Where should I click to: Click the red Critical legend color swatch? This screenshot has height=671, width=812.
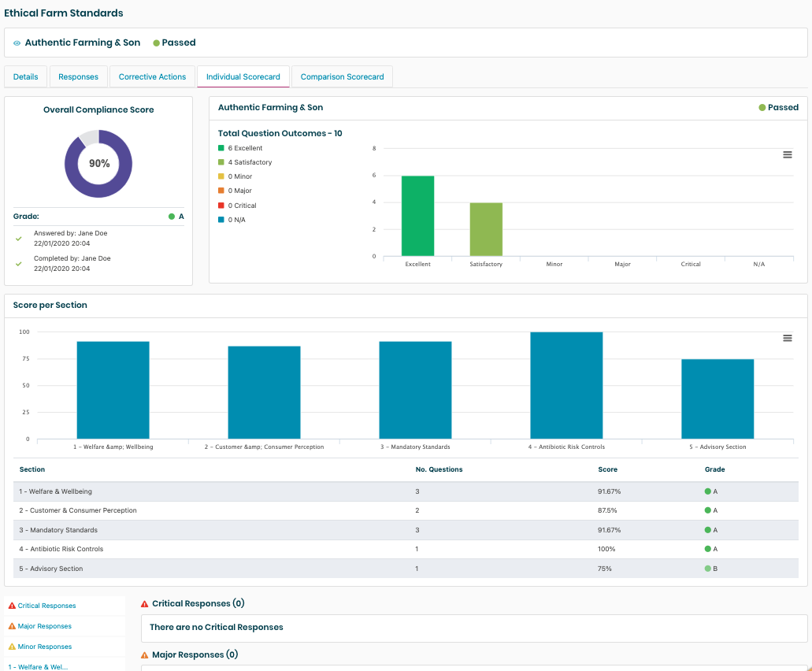coord(221,206)
